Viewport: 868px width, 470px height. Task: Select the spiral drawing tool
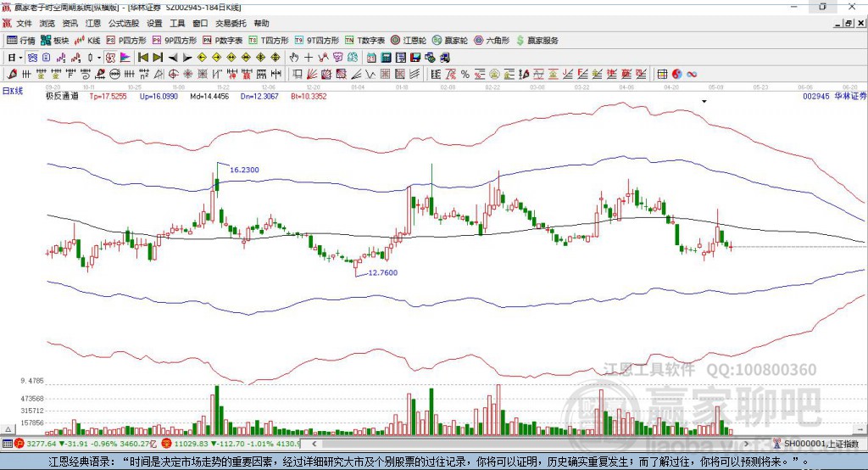[x=86, y=74]
